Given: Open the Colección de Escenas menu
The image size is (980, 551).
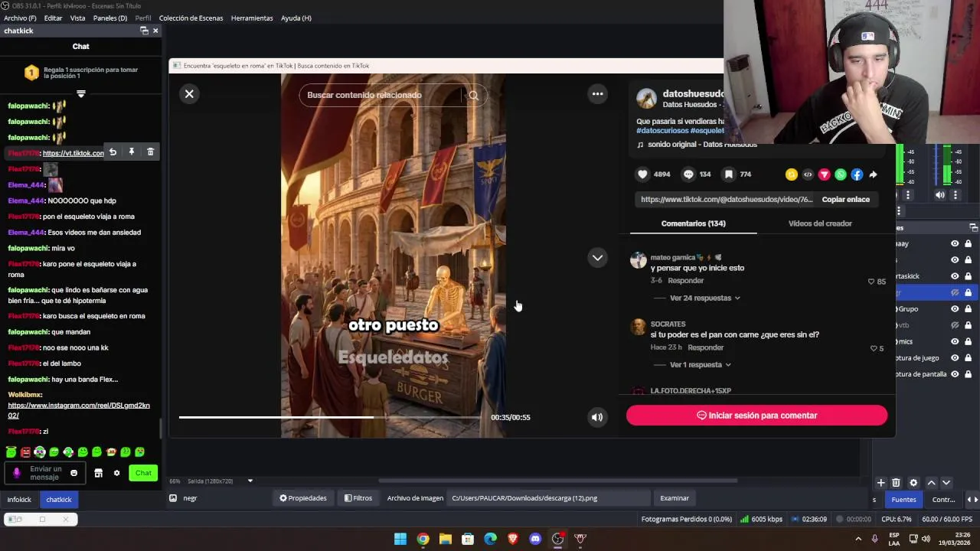Looking at the screenshot, I should tap(191, 18).
